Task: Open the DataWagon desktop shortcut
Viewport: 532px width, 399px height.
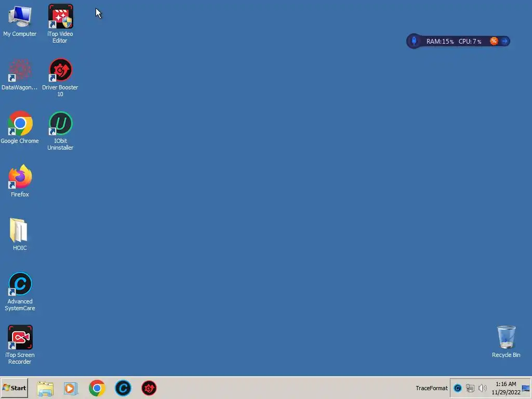Action: tap(20, 75)
